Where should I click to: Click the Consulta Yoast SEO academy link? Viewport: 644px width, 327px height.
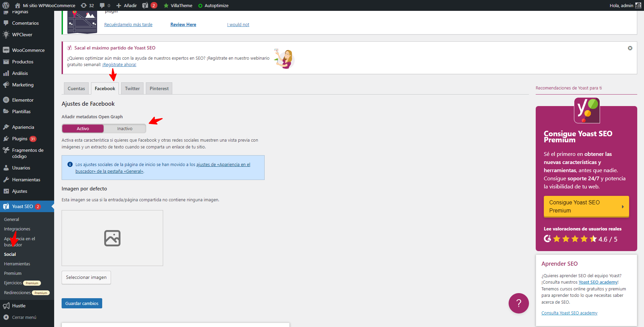point(569,313)
